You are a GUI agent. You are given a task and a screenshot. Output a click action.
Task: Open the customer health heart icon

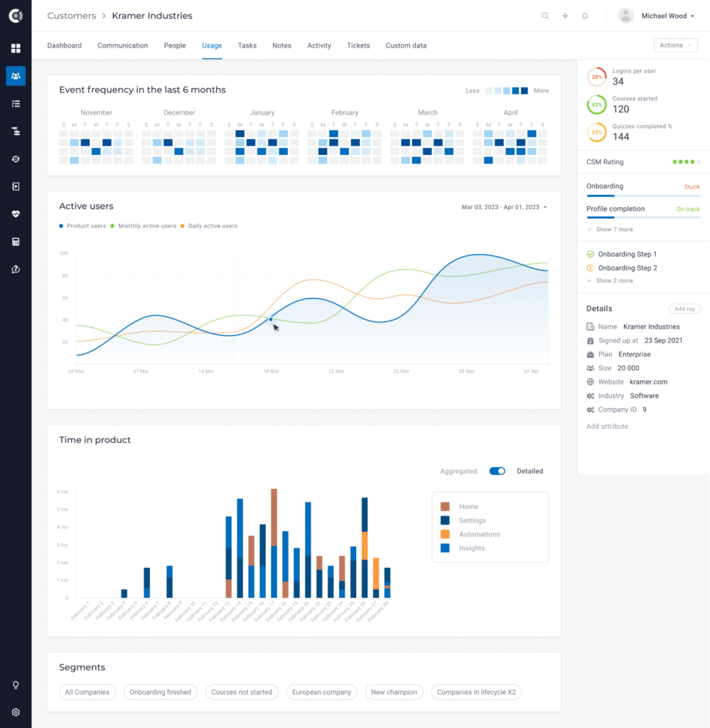point(16,213)
